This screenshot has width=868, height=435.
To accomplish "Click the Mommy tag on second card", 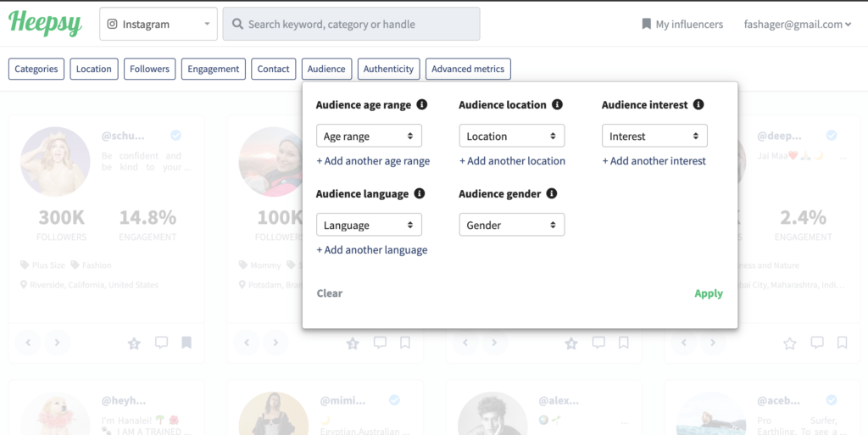I will click(x=261, y=265).
